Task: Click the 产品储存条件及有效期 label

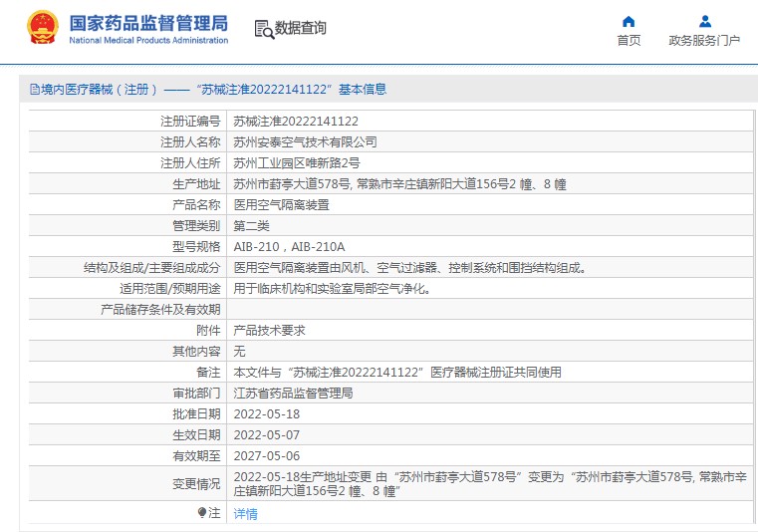Action: click(x=160, y=310)
